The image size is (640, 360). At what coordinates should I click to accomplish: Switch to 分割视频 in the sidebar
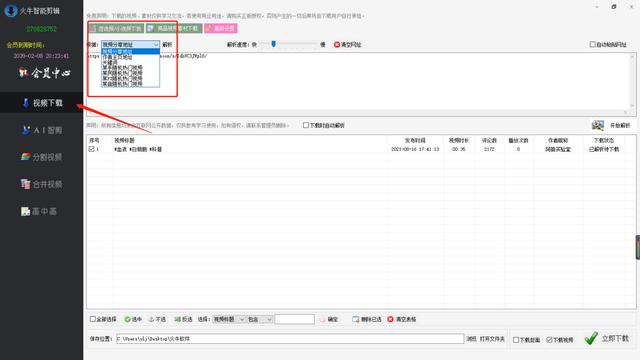click(41, 157)
